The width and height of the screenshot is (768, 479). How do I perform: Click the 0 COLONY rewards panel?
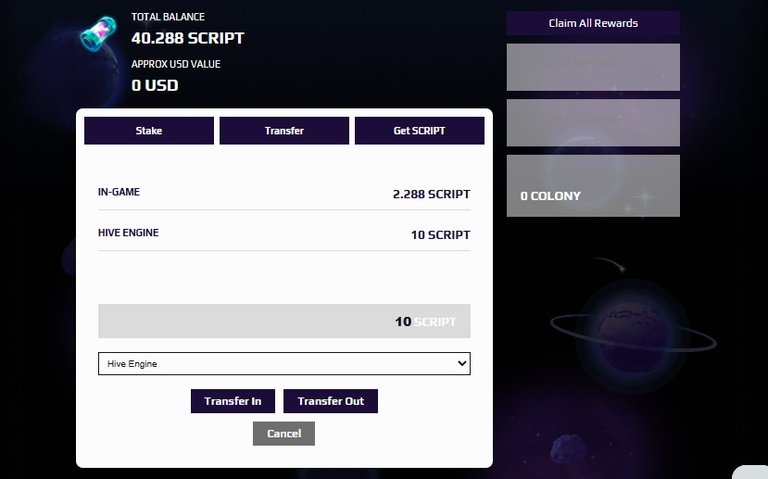point(593,186)
